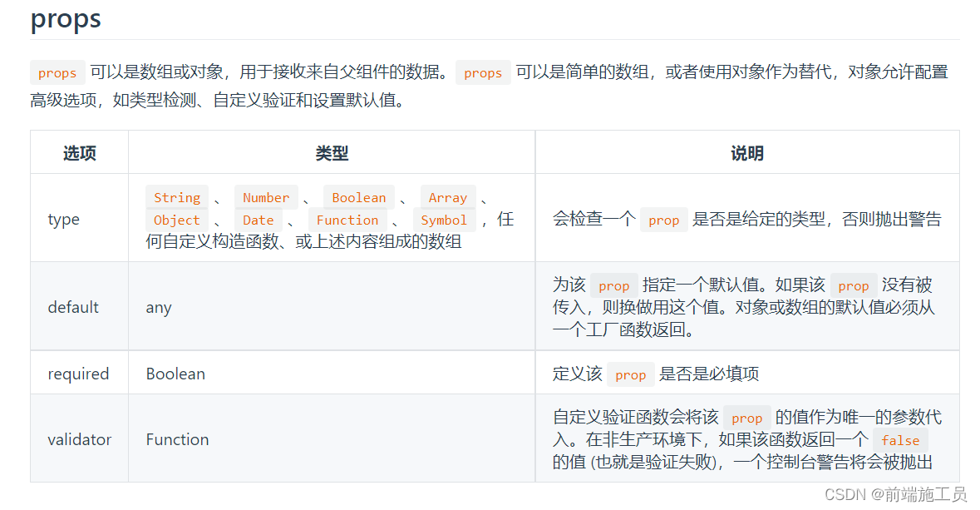Click the prop code tag in required row
980x510 pixels.
pyautogui.click(x=630, y=374)
